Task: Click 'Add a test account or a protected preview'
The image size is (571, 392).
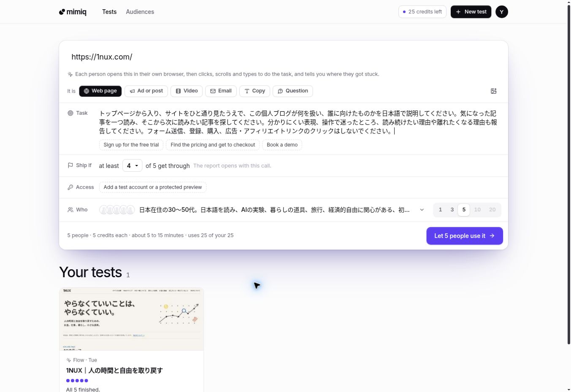Action: pyautogui.click(x=153, y=187)
